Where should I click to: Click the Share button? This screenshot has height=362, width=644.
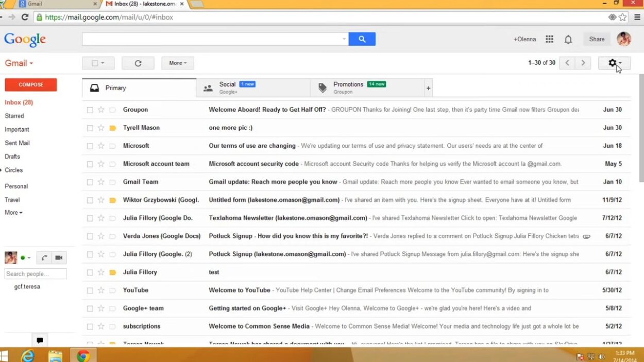[x=597, y=39]
